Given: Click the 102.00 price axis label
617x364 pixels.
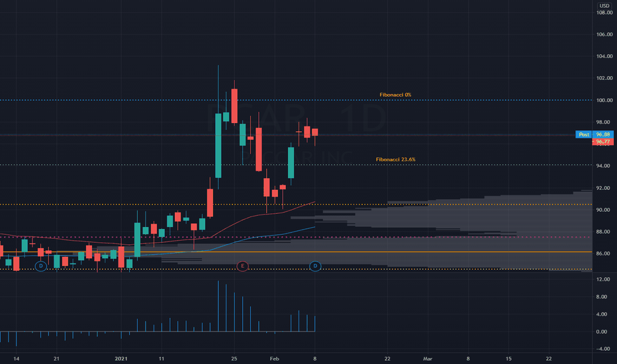Looking at the screenshot, I should [x=604, y=78].
